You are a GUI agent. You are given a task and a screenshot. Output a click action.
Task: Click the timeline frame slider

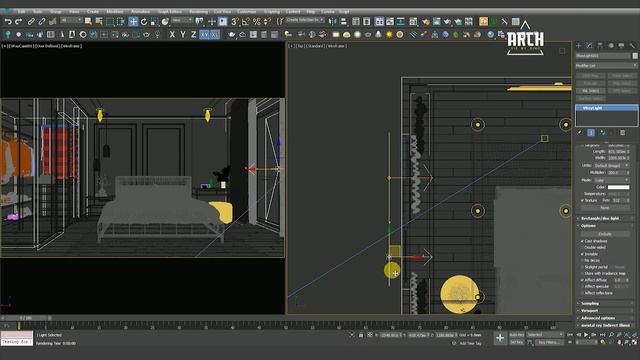[26, 318]
